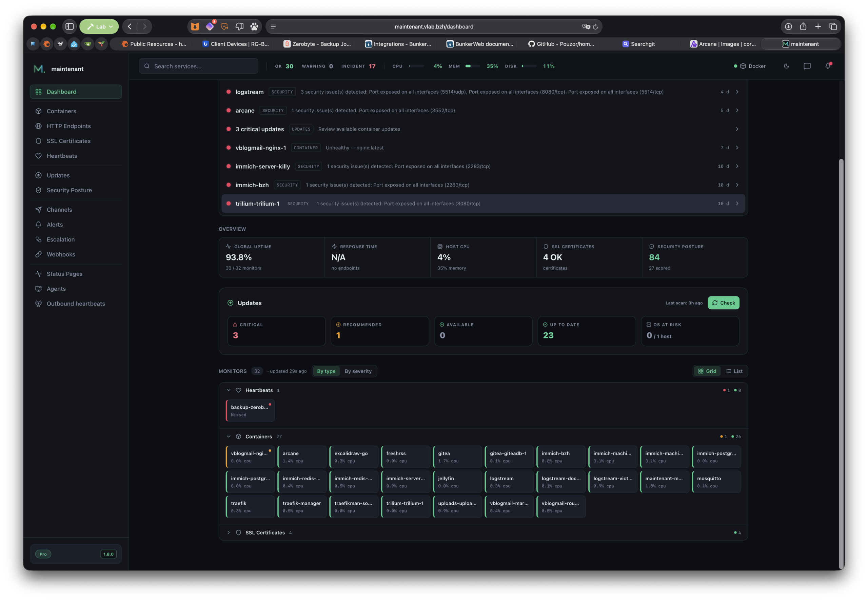Viewport: 868px width, 601px height.
Task: Switch to Zerobyte Backup browser tab
Action: pyautogui.click(x=317, y=44)
